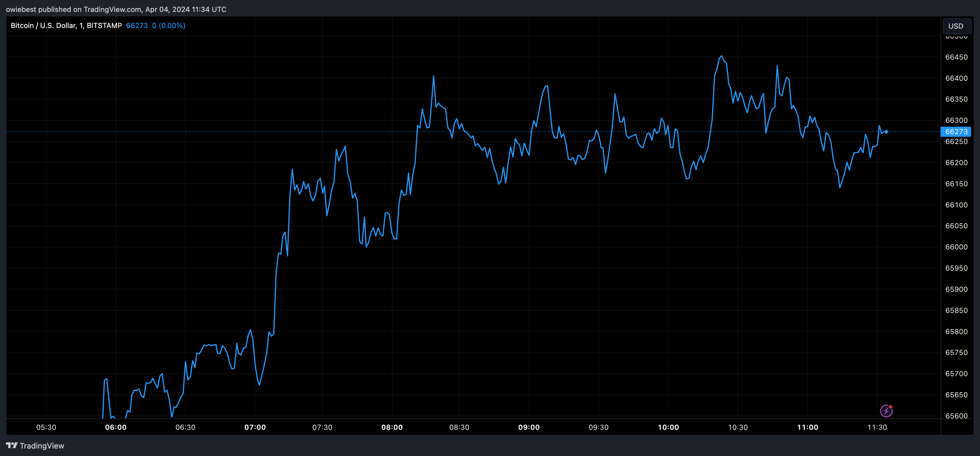The width and height of the screenshot is (980, 456).
Task: Click the 08:00 time axis label
Action: click(x=392, y=427)
